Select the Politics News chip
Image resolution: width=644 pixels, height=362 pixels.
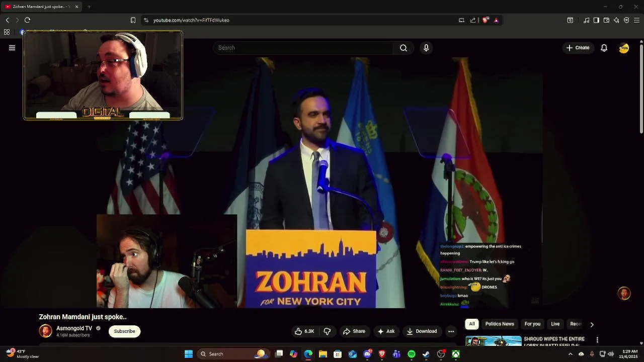pyautogui.click(x=500, y=324)
